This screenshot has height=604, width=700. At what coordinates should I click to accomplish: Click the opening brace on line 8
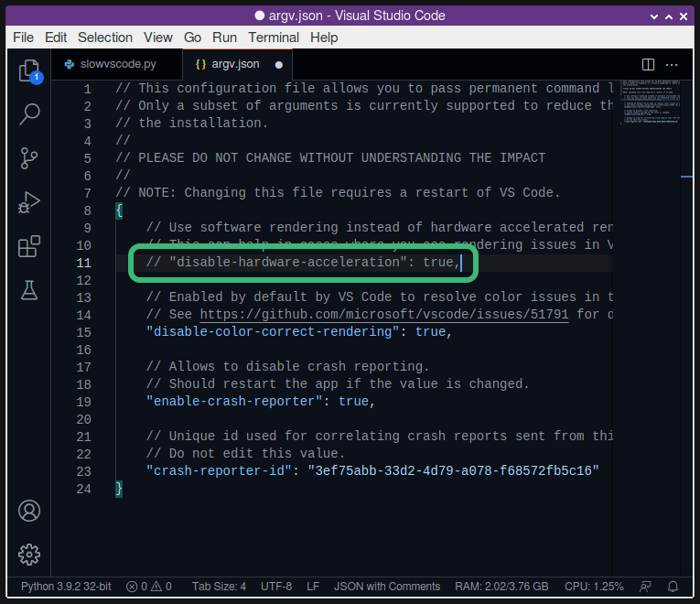pos(119,210)
